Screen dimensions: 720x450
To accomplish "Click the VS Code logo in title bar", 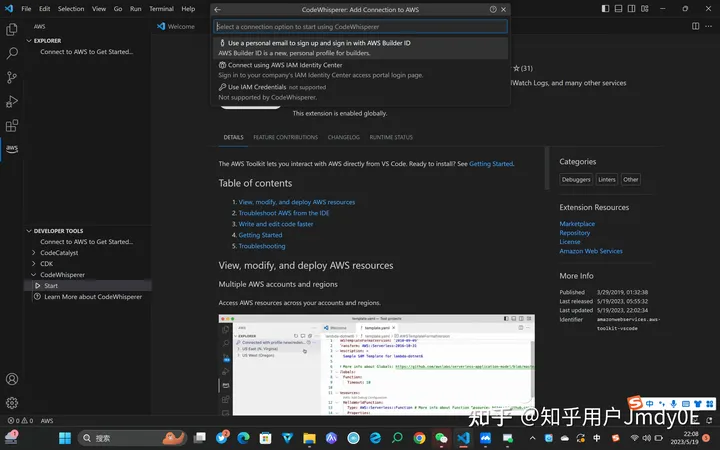I will click(x=9, y=8).
